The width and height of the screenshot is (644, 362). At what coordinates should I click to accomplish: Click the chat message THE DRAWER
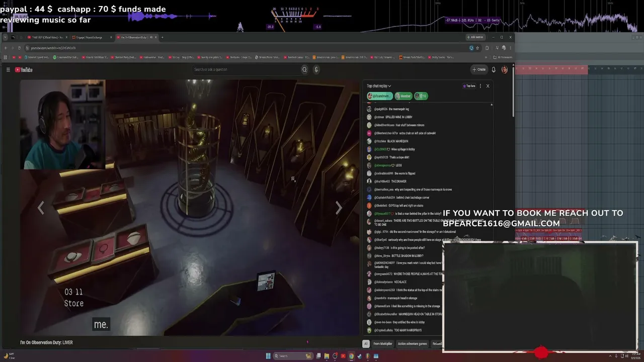pos(398,182)
